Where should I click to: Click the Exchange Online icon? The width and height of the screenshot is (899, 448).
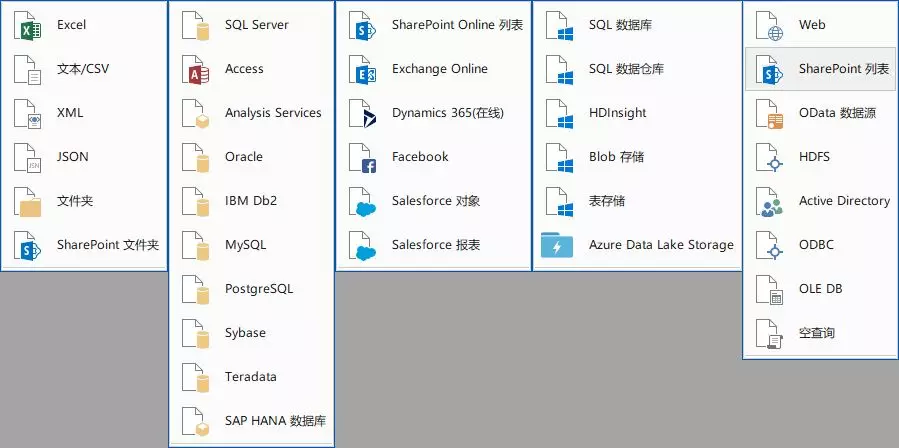point(362,70)
